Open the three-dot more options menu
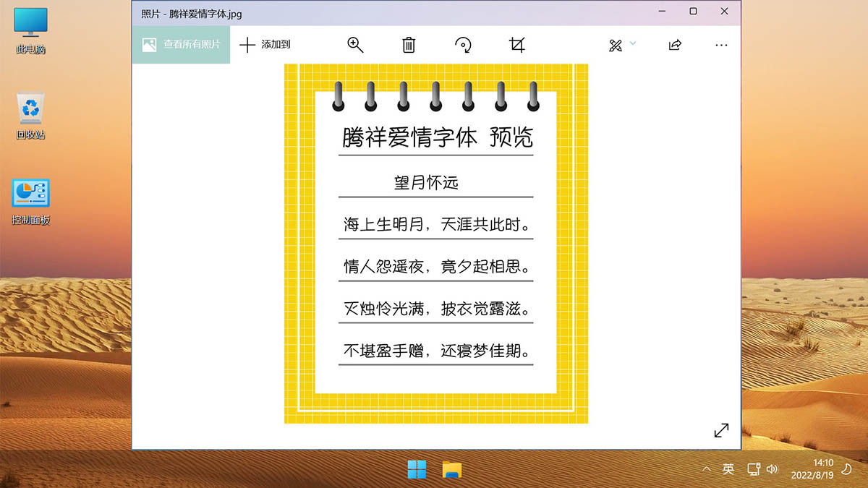The image size is (868, 488). pos(721,45)
